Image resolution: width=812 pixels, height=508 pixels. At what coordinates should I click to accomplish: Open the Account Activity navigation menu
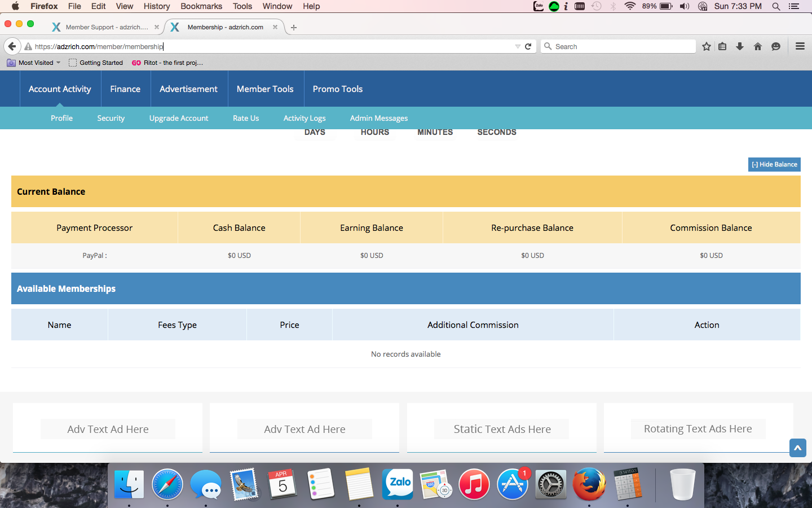(x=60, y=89)
